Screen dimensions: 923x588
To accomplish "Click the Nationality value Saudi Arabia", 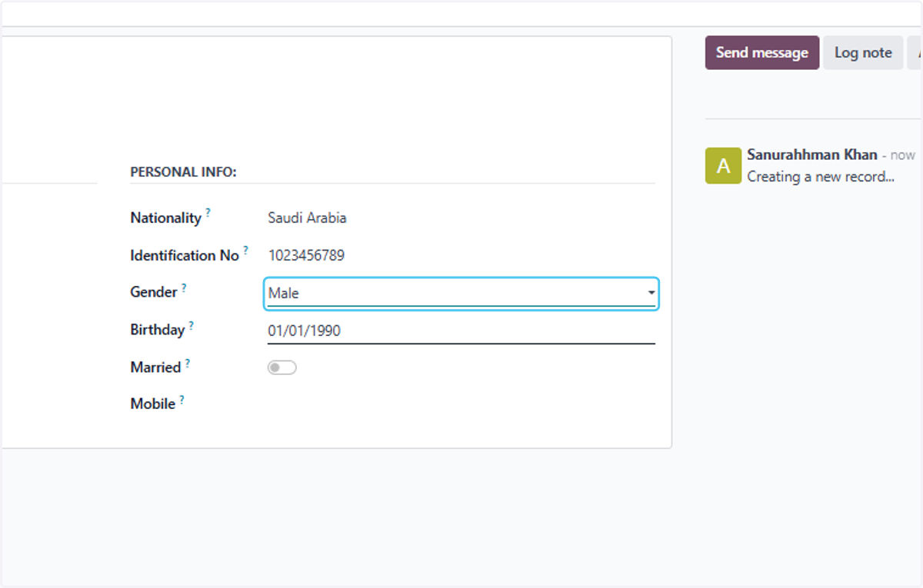I will coord(307,218).
